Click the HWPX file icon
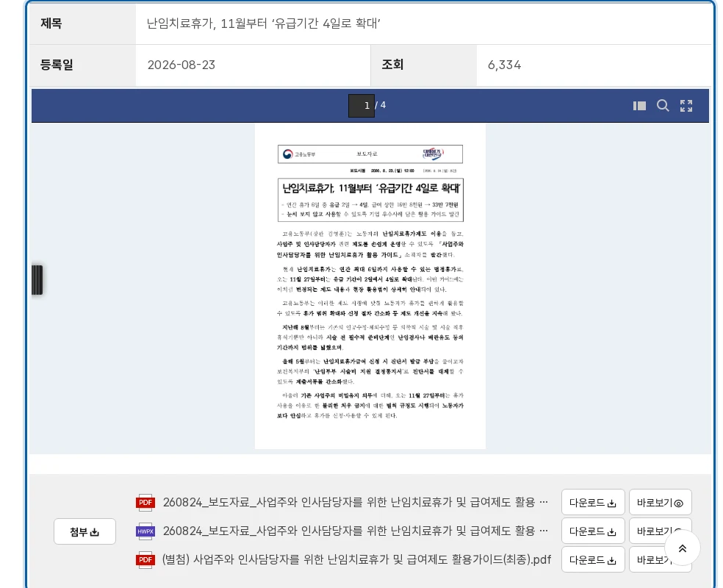The image size is (723, 588). pyautogui.click(x=145, y=531)
